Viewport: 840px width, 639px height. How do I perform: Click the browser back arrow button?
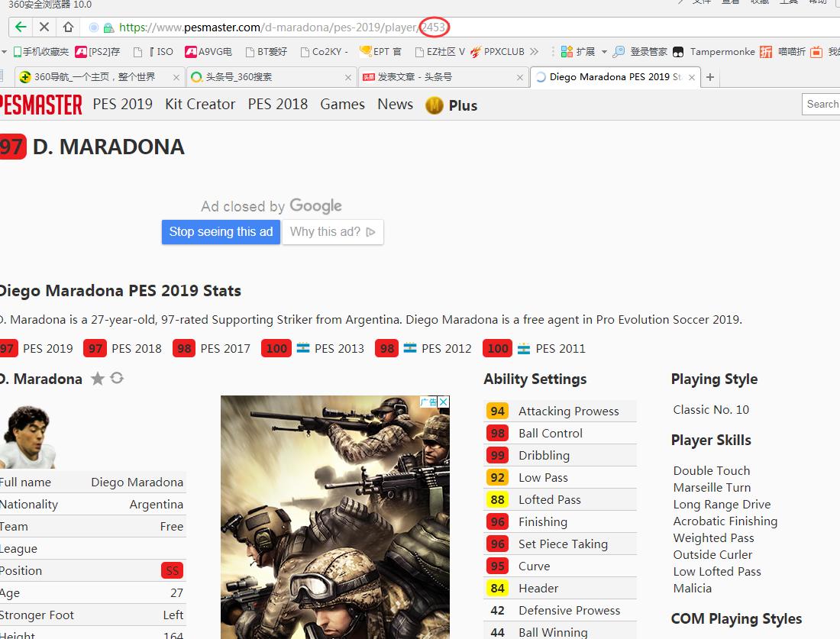(21, 27)
